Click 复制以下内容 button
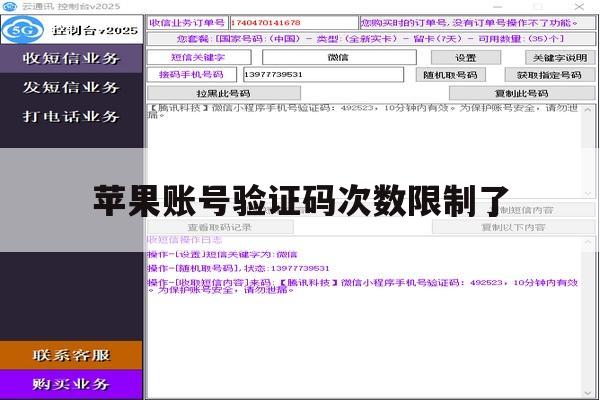Image resolution: width=600 pixels, height=400 pixels. coord(514,227)
